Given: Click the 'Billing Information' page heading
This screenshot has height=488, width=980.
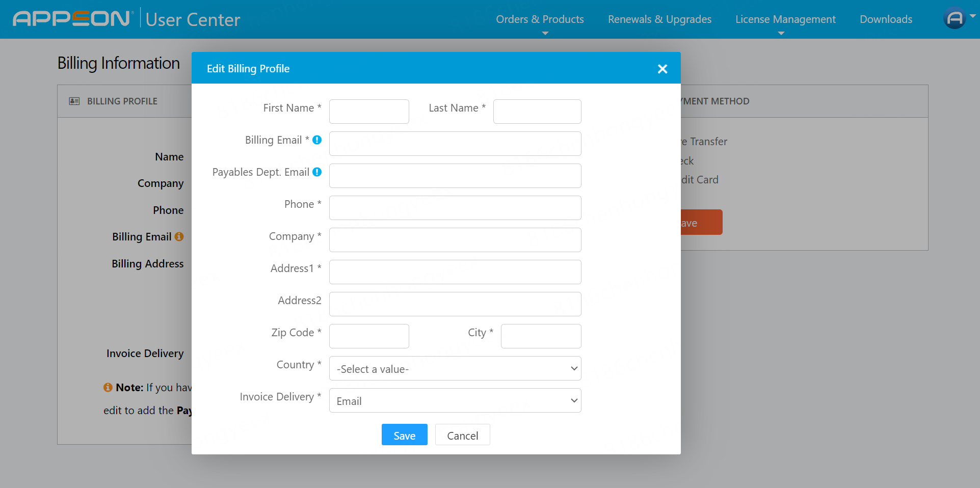Looking at the screenshot, I should pyautogui.click(x=119, y=63).
